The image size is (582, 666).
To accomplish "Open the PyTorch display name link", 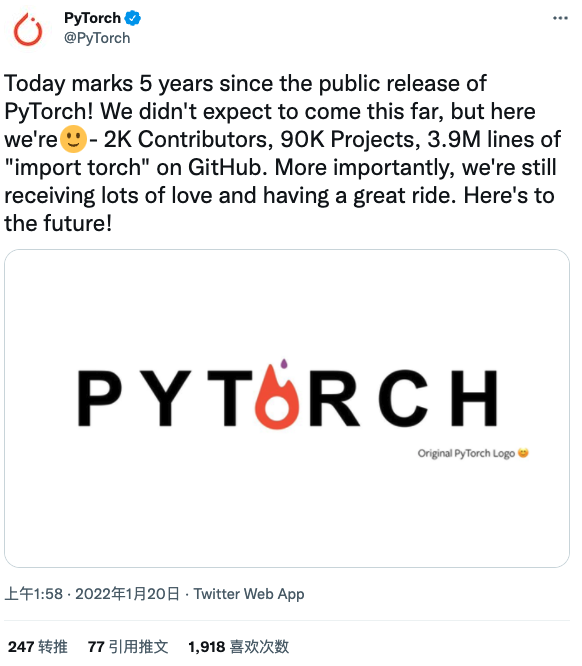I will [x=92, y=18].
